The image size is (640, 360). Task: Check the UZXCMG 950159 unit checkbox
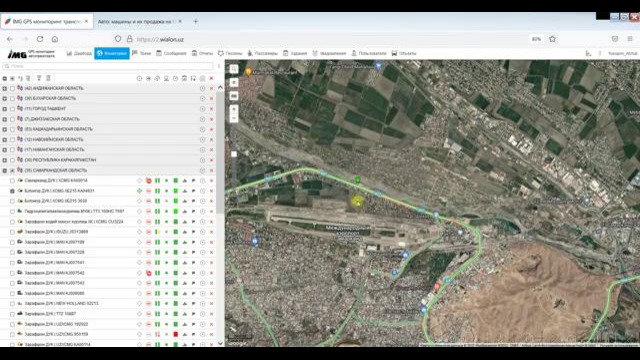click(x=12, y=334)
